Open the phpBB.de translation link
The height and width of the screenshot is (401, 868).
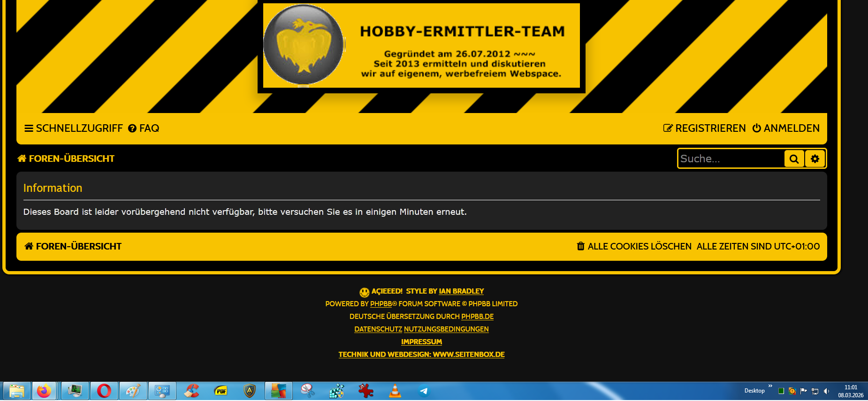477,317
